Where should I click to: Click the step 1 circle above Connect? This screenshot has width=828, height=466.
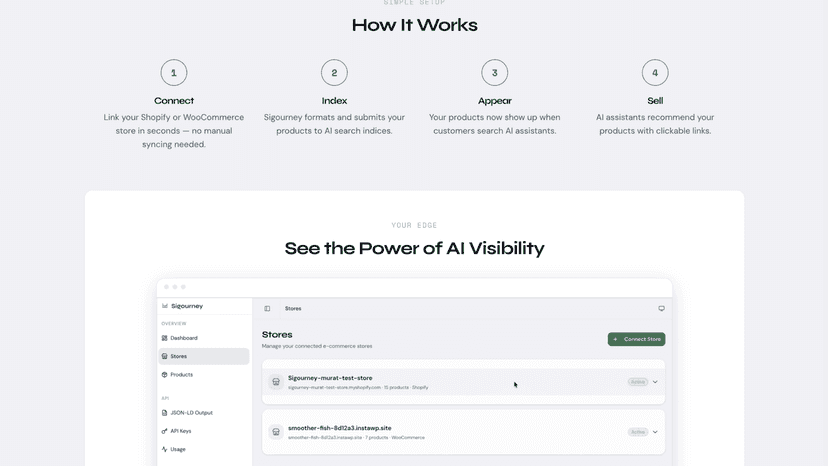[174, 73]
